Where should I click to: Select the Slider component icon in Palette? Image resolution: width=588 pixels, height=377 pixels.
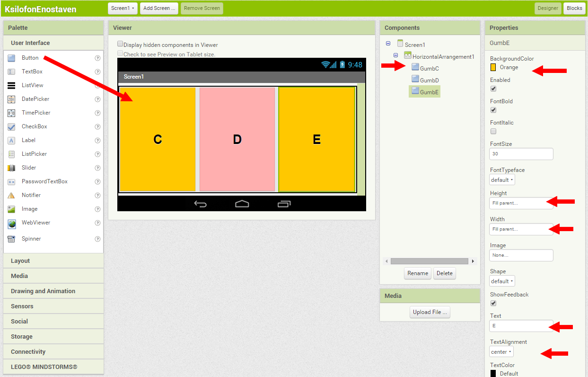tap(12, 168)
